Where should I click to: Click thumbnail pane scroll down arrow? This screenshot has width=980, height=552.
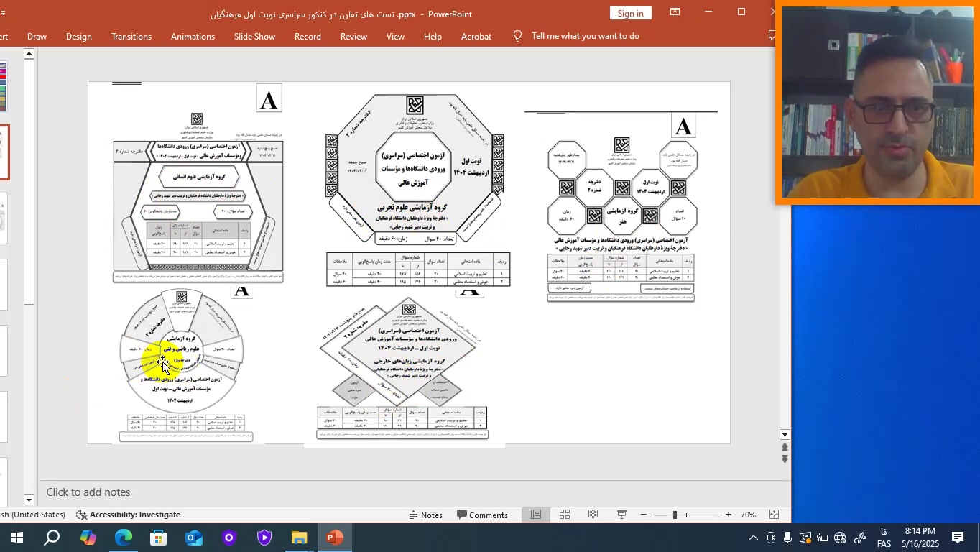click(x=29, y=500)
